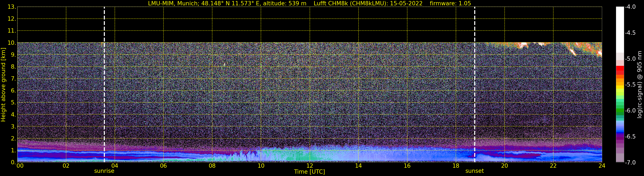The image size is (644, 176).
Task: Click the colorbar tick label '-5.0'
Action: click(x=630, y=59)
